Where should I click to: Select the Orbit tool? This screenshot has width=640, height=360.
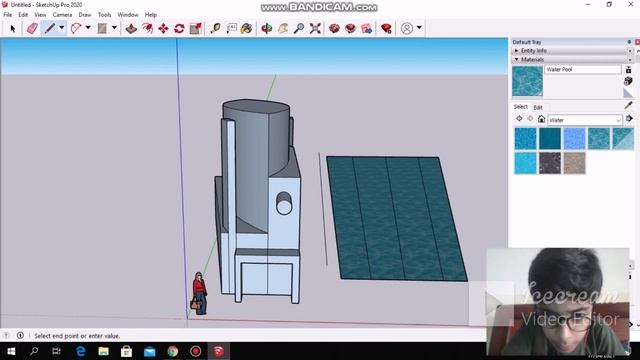pyautogui.click(x=267, y=28)
